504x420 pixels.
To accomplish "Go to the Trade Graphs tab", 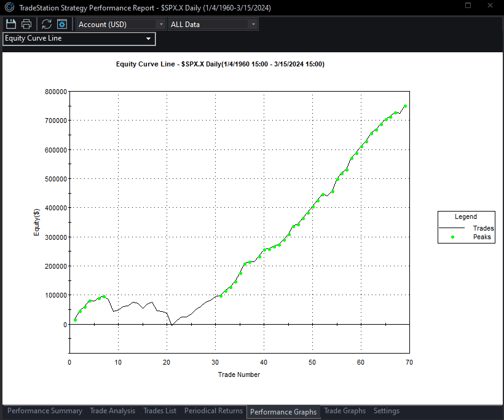I will tap(345, 411).
